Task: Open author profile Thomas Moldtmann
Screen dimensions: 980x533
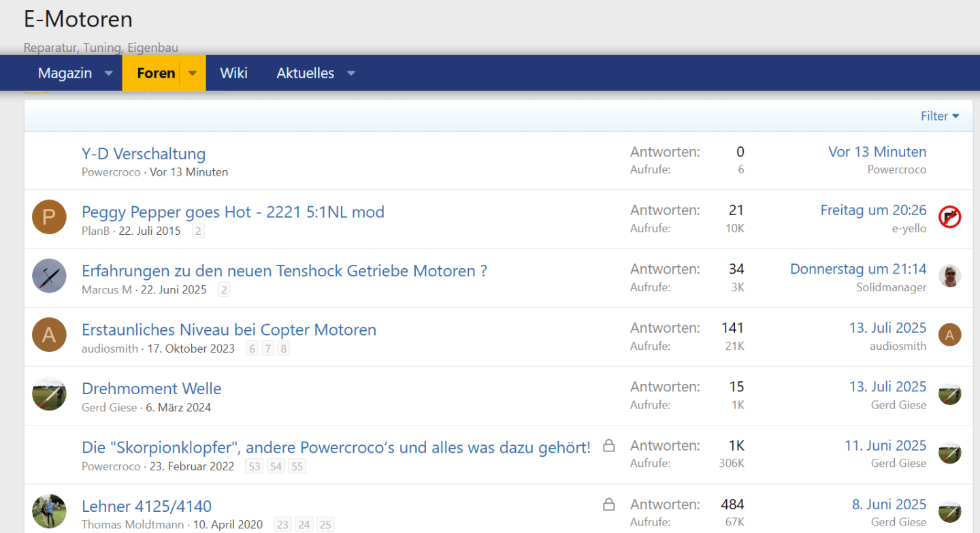Action: click(133, 525)
